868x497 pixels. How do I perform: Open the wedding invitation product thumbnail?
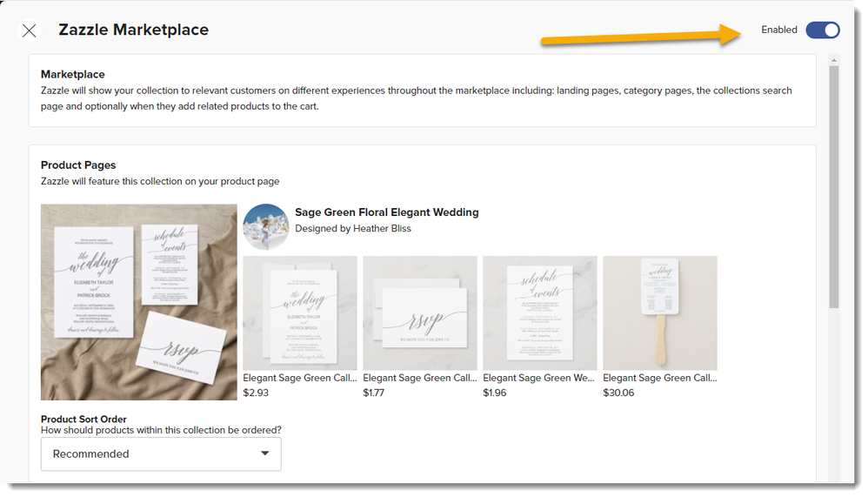click(300, 313)
